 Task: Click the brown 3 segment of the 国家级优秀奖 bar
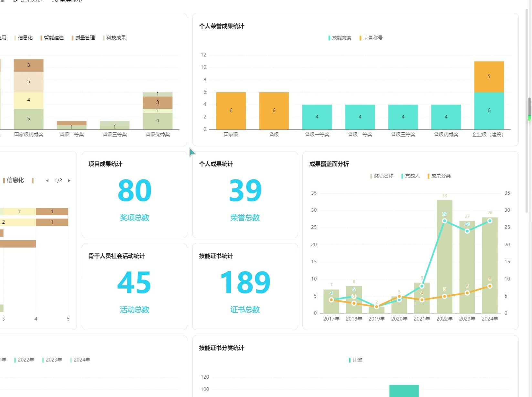click(28, 66)
